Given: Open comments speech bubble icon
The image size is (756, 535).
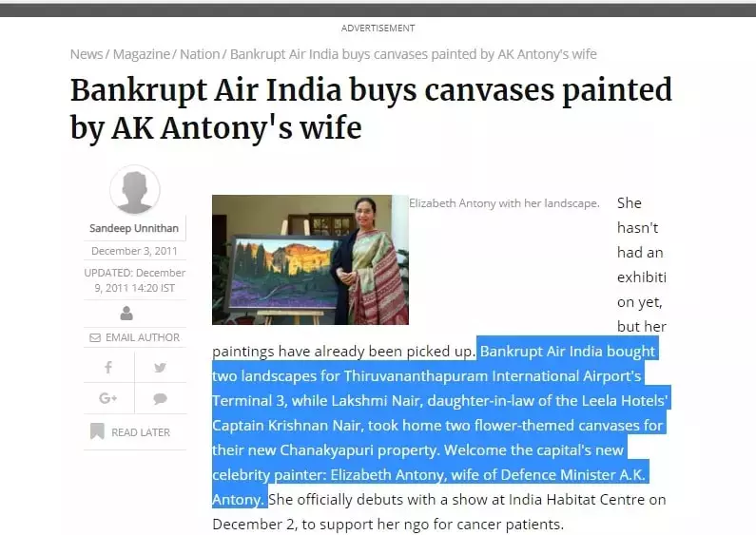Looking at the screenshot, I should [160, 398].
